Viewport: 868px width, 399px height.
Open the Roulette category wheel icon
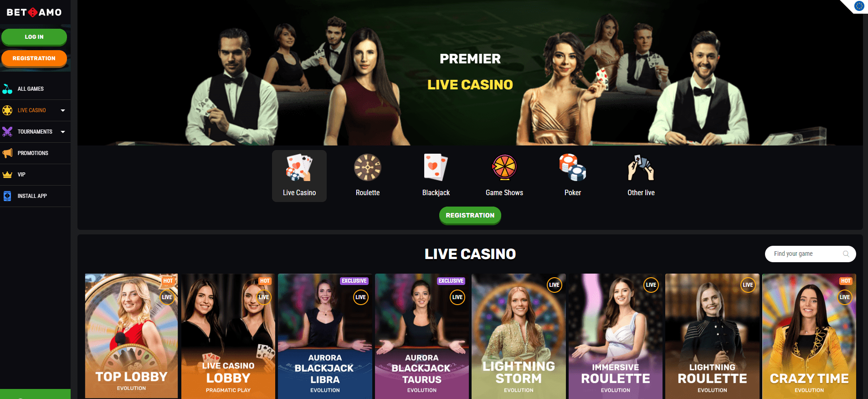[368, 167]
